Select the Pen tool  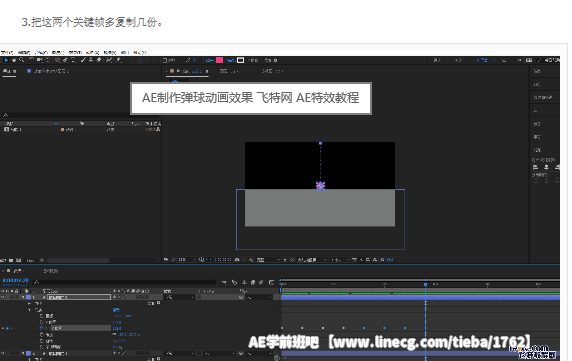tap(65, 60)
